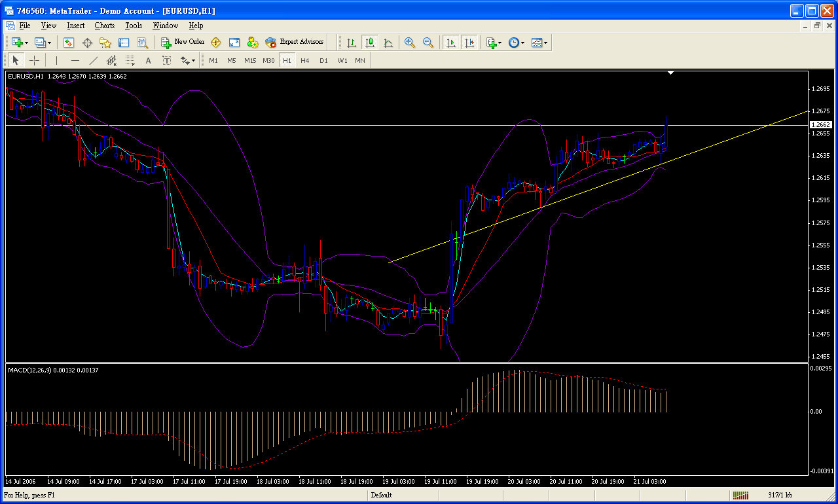
Task: Zoom in on the chart
Action: pos(410,43)
